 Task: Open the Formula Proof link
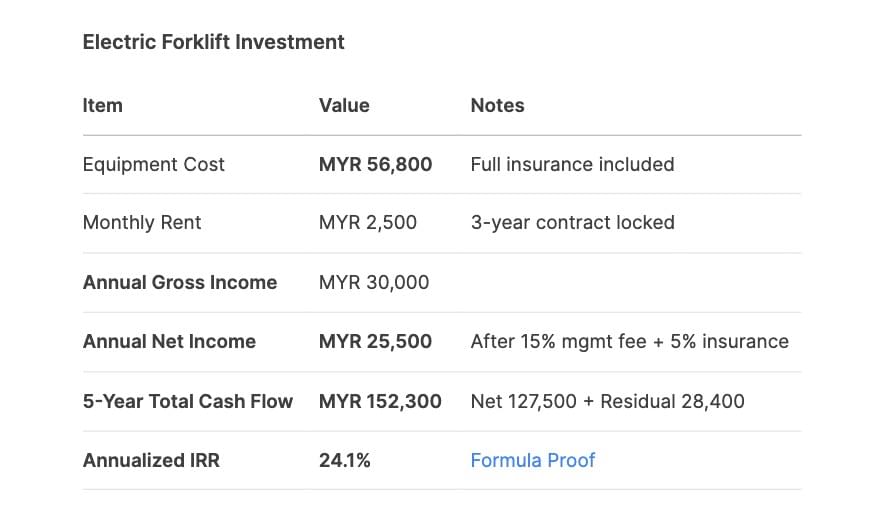click(532, 460)
